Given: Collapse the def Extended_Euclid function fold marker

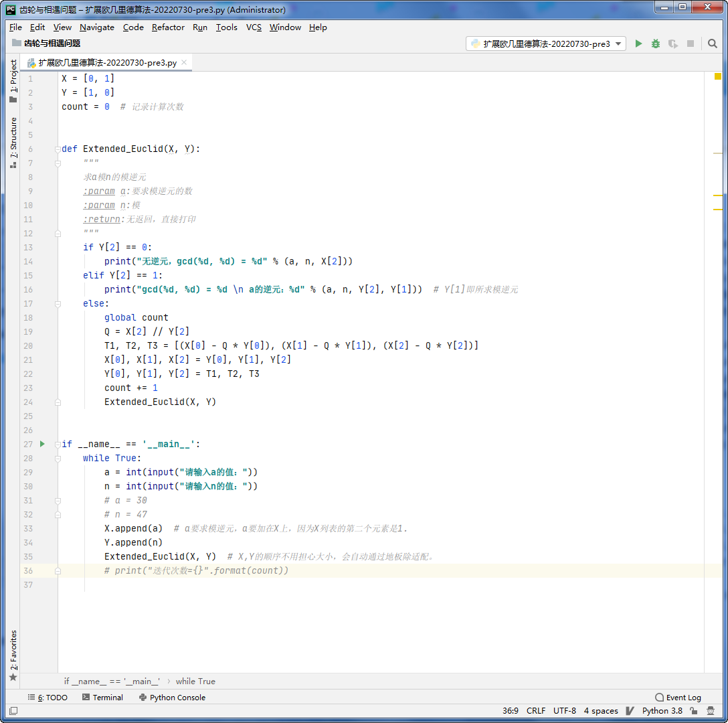Looking at the screenshot, I should click(x=58, y=149).
